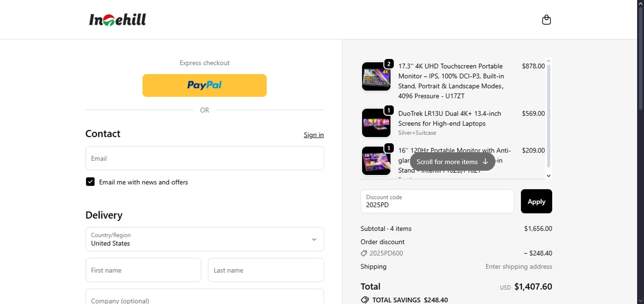Open the 16'' 120Hz portable monitor thumbnail
This screenshot has height=304, width=644.
coord(376,161)
